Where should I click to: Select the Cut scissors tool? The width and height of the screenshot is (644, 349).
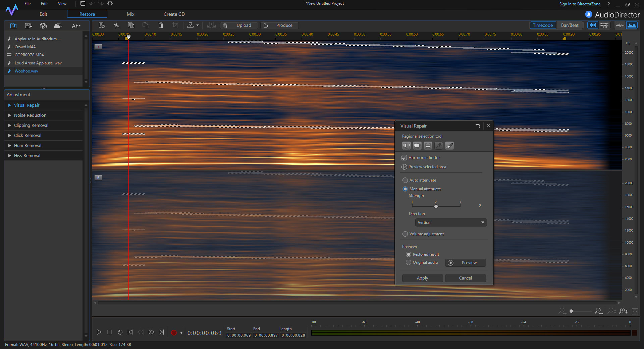pos(116,25)
